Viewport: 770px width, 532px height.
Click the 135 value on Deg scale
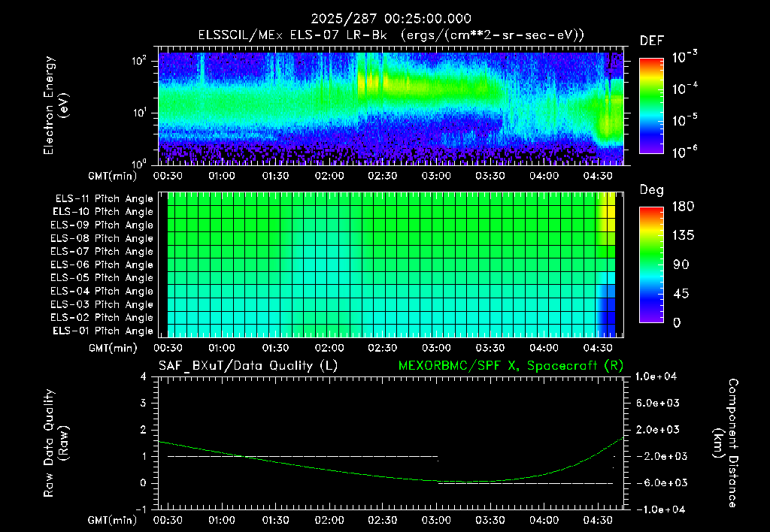(683, 236)
